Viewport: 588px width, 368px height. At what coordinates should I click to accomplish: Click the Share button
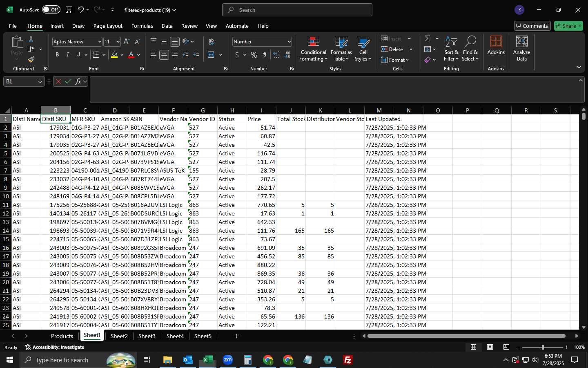[x=568, y=26]
